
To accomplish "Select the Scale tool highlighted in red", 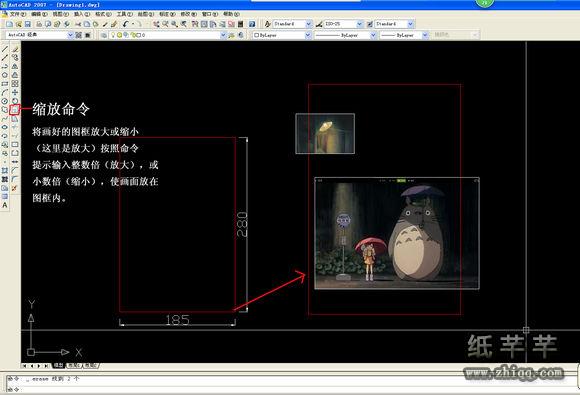I will pyautogui.click(x=14, y=109).
